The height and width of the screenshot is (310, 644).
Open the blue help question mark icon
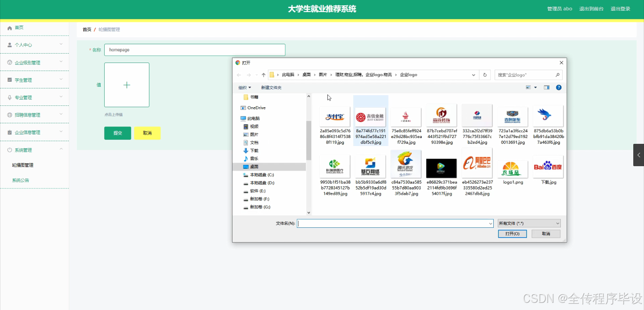click(559, 88)
